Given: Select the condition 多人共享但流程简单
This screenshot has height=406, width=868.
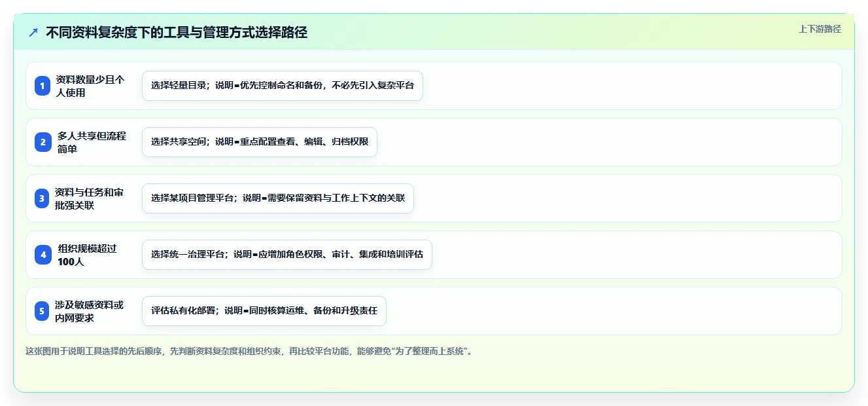Looking at the screenshot, I should tap(91, 142).
